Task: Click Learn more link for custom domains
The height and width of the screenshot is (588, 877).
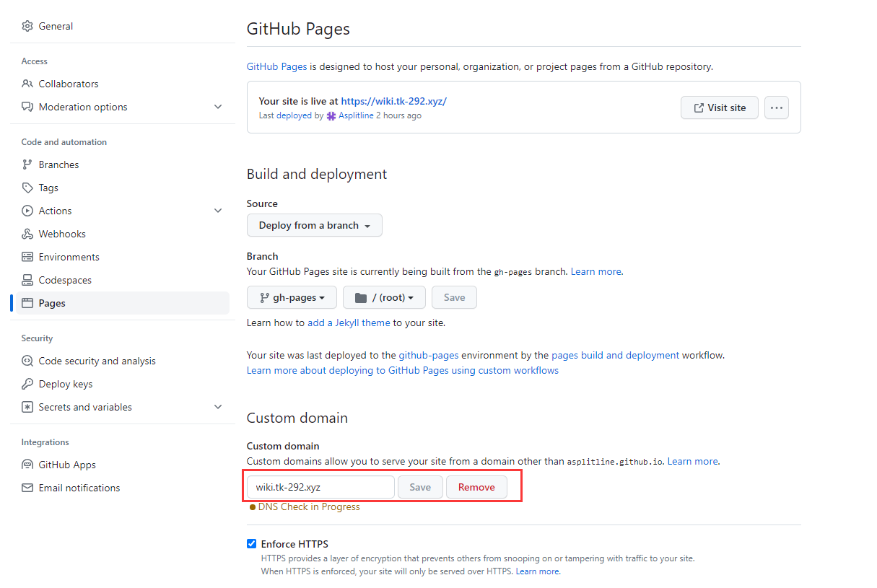Action: [692, 461]
